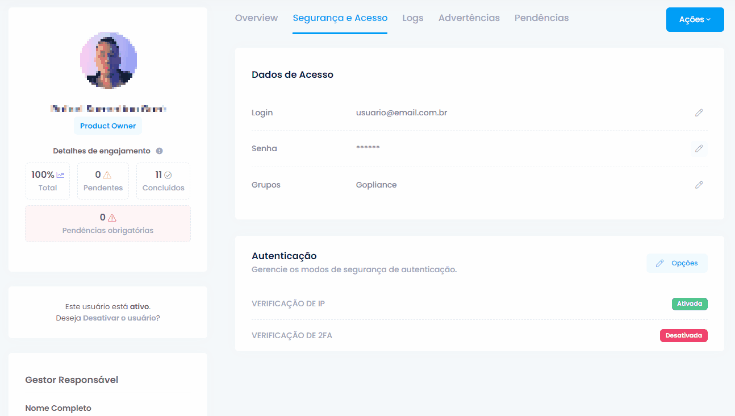735x416 pixels.
Task: Click the Ativada status badge
Action: click(690, 304)
